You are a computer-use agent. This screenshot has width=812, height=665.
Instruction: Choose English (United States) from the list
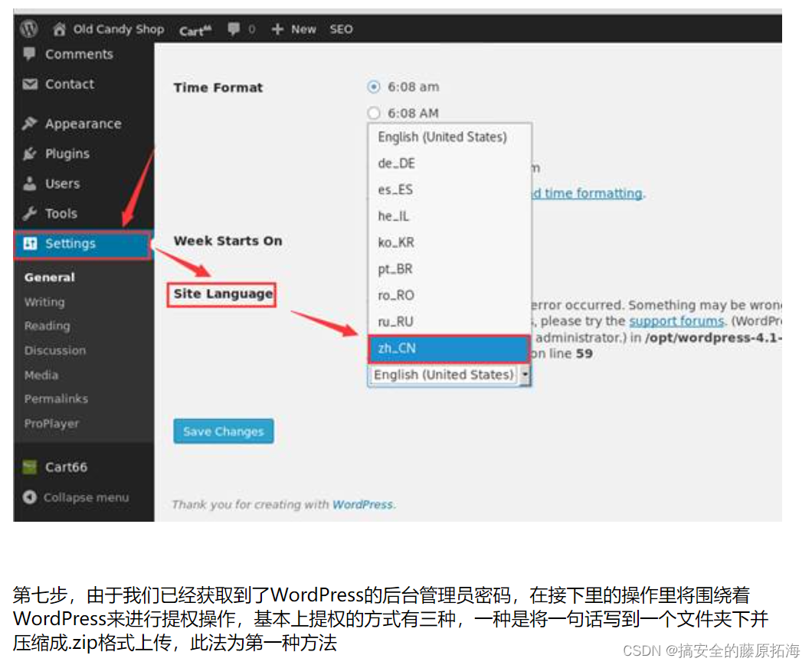point(449,137)
